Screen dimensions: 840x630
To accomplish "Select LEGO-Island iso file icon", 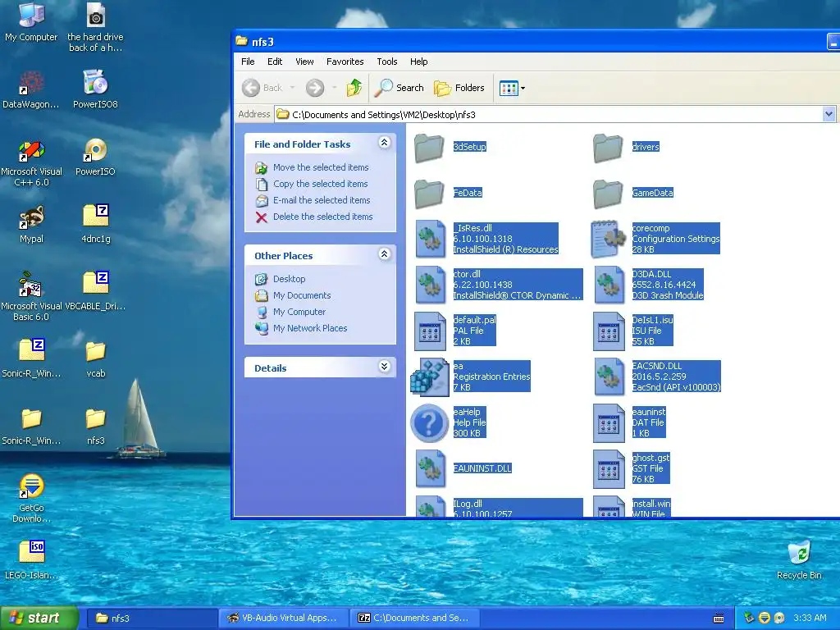I will (31, 559).
